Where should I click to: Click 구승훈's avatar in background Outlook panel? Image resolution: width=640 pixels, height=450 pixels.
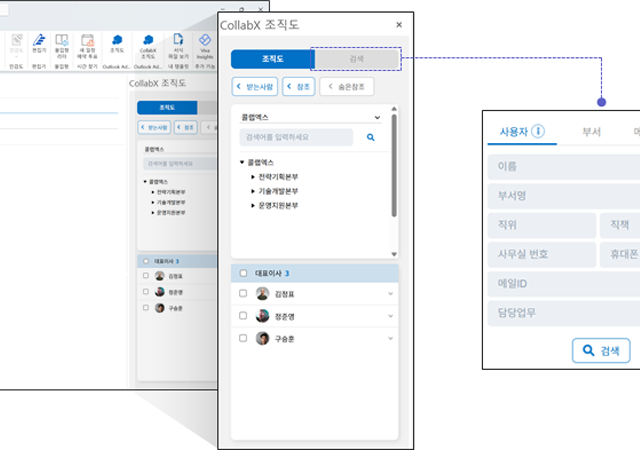coord(160,307)
